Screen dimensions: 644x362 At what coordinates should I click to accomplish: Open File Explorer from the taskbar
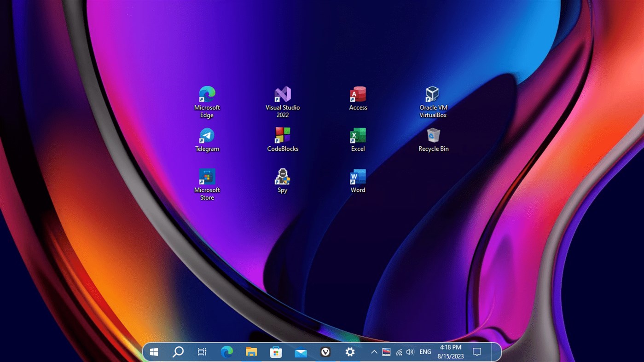pos(251,351)
